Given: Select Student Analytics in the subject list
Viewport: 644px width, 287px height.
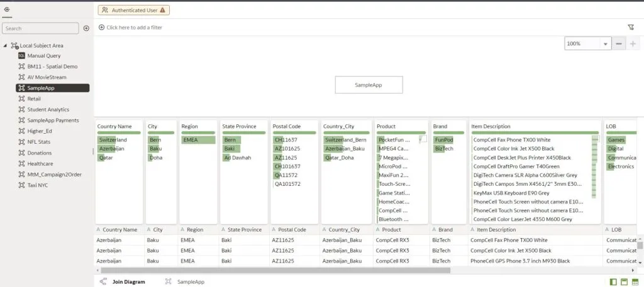Looking at the screenshot, I should (48, 109).
